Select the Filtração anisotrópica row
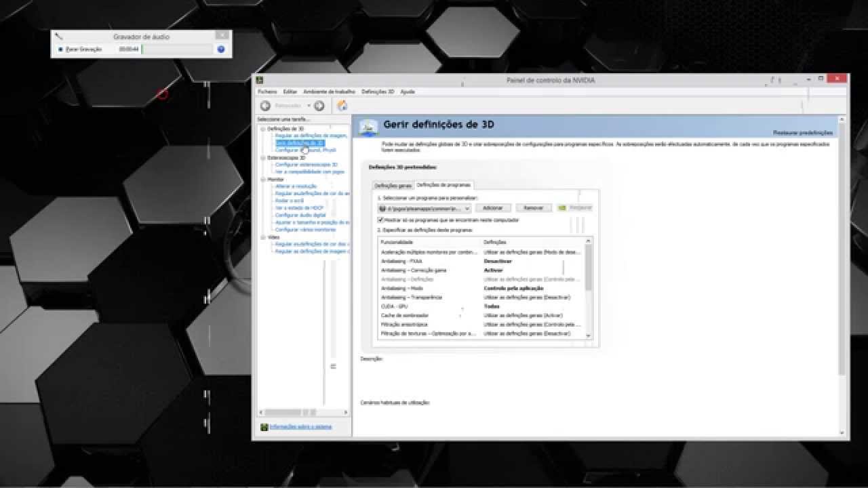 [x=482, y=325]
